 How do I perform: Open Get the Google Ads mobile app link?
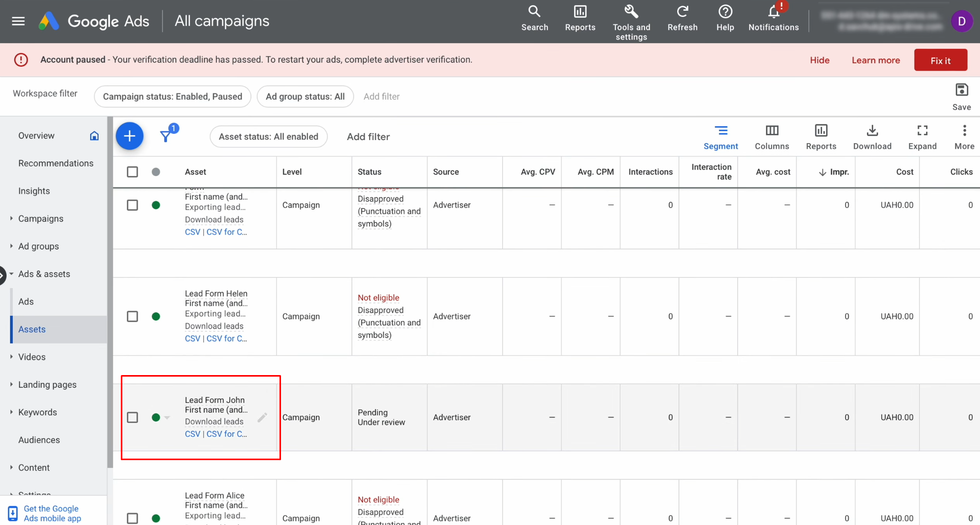point(52,514)
